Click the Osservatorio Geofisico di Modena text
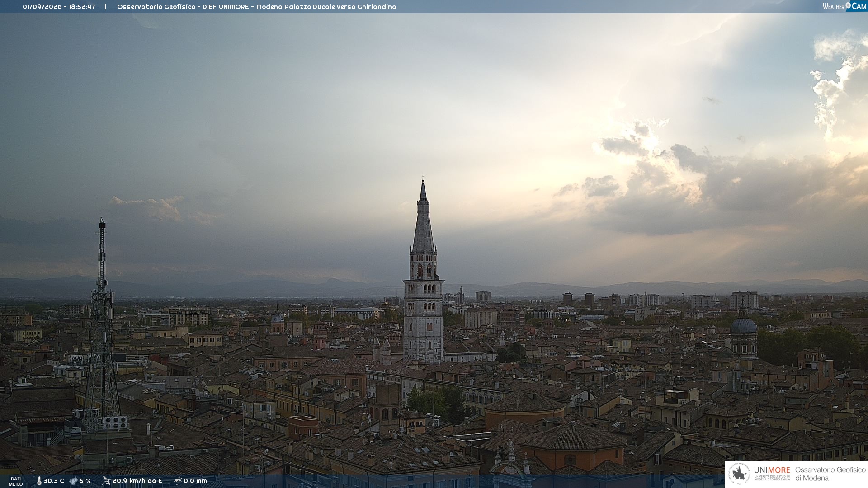This screenshot has width=868, height=488. click(830, 474)
